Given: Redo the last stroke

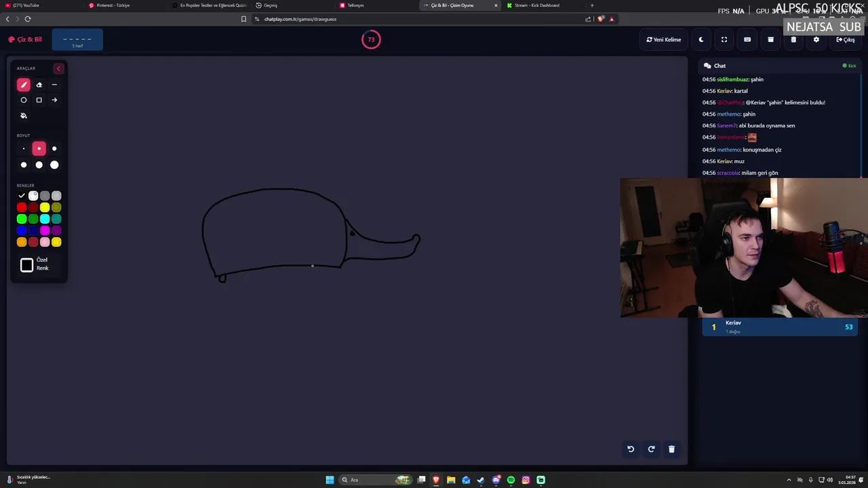Looking at the screenshot, I should click(x=651, y=449).
